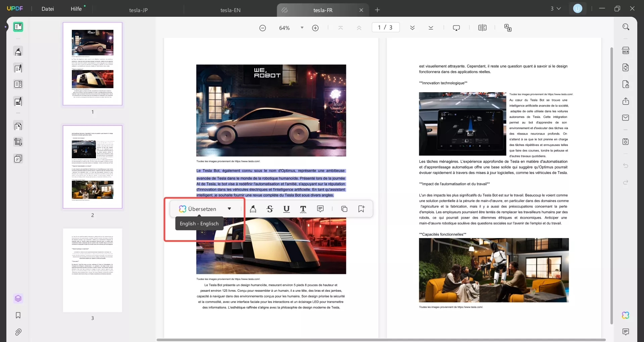
Task: Toggle the two-page view layout button
Action: [x=482, y=28]
